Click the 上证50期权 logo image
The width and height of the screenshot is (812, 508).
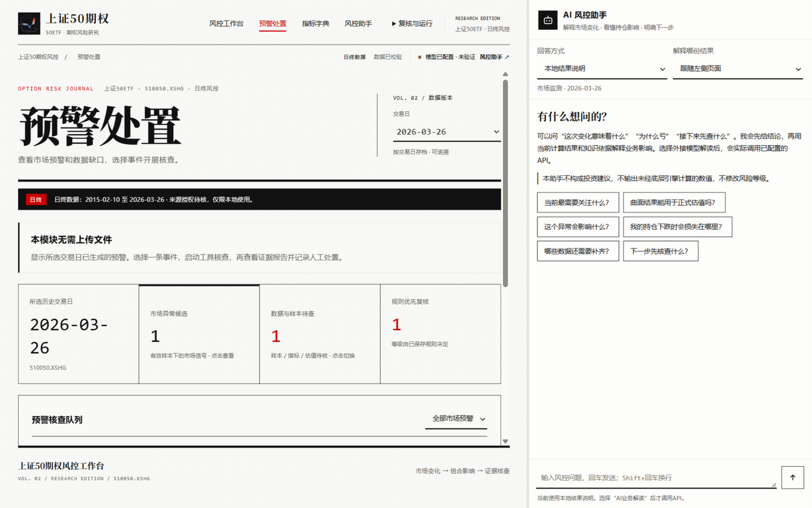click(29, 24)
